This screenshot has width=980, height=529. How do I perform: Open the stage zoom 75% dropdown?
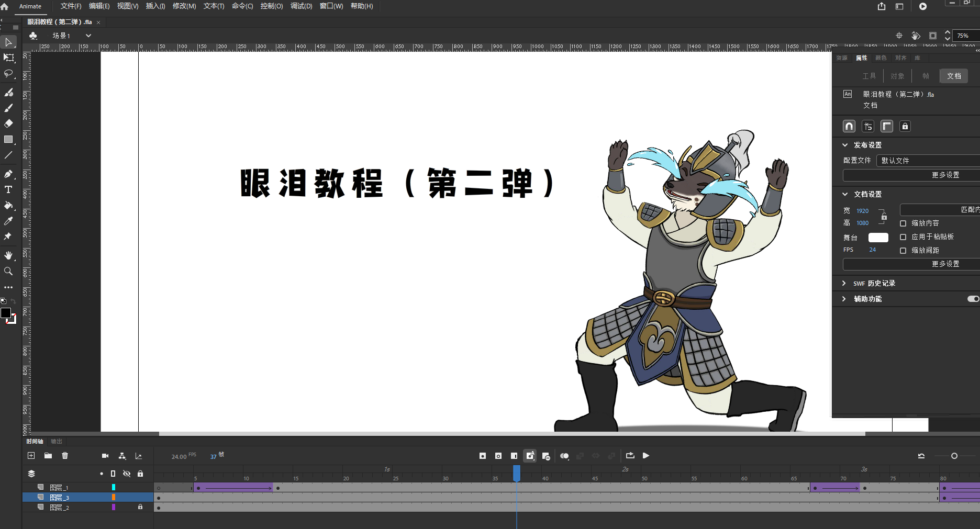tap(966, 36)
